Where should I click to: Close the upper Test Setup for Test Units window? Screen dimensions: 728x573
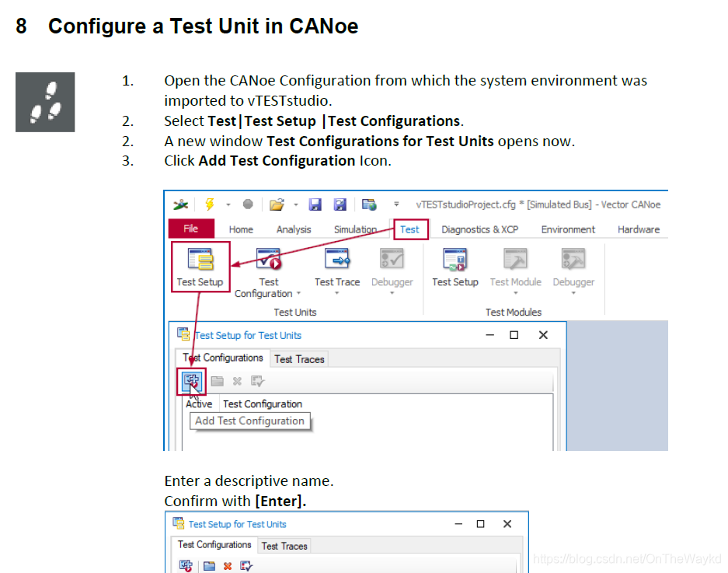[x=543, y=335]
